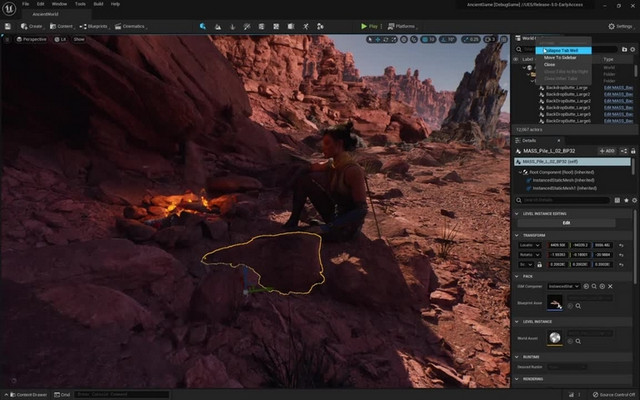Click the last mode icon before Play
The height and width of the screenshot is (400, 640).
tap(320, 26)
